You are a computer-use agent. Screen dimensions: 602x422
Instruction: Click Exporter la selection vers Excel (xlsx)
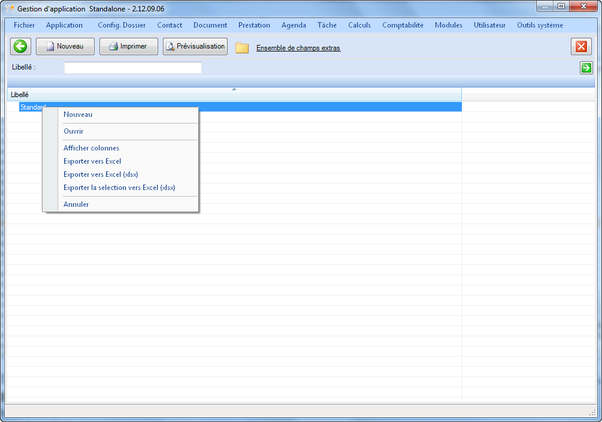119,187
